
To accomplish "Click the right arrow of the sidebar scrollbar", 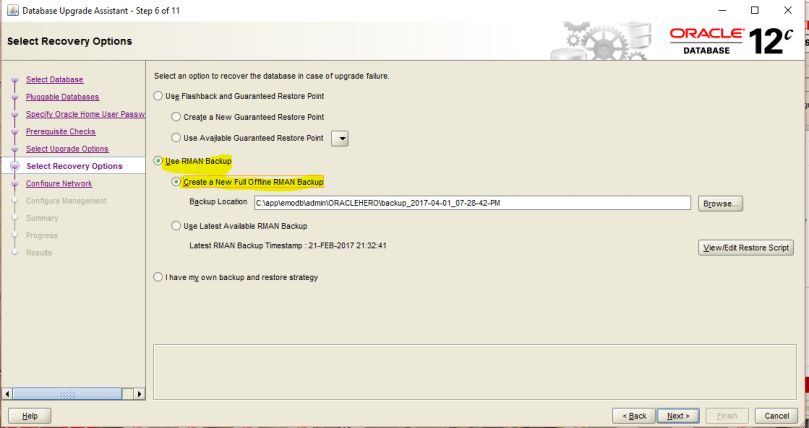I will coord(138,394).
